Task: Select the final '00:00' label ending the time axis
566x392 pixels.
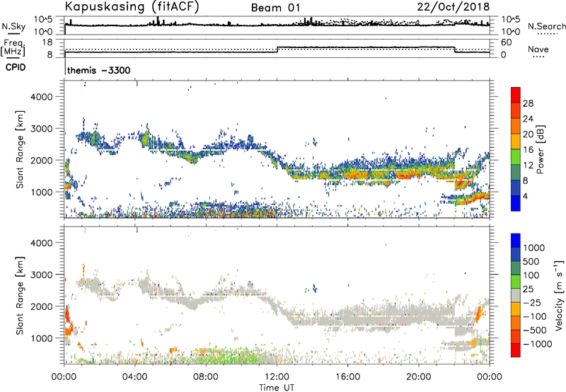Action: tap(489, 377)
